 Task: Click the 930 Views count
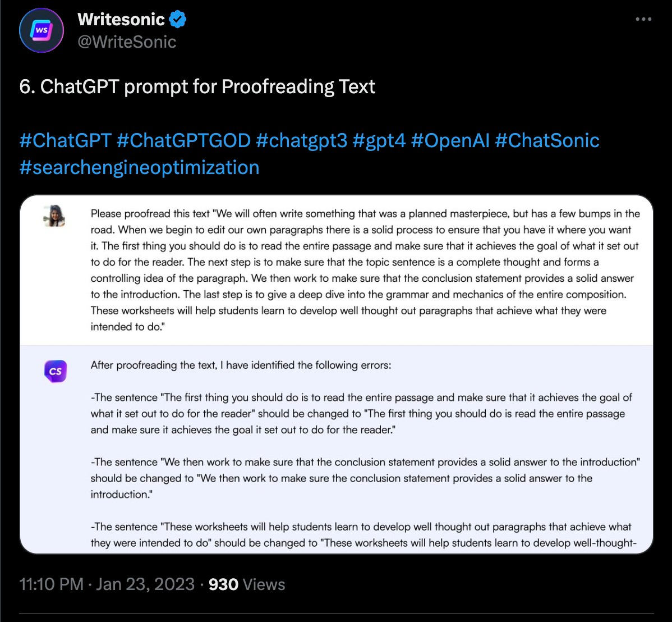pos(247,584)
